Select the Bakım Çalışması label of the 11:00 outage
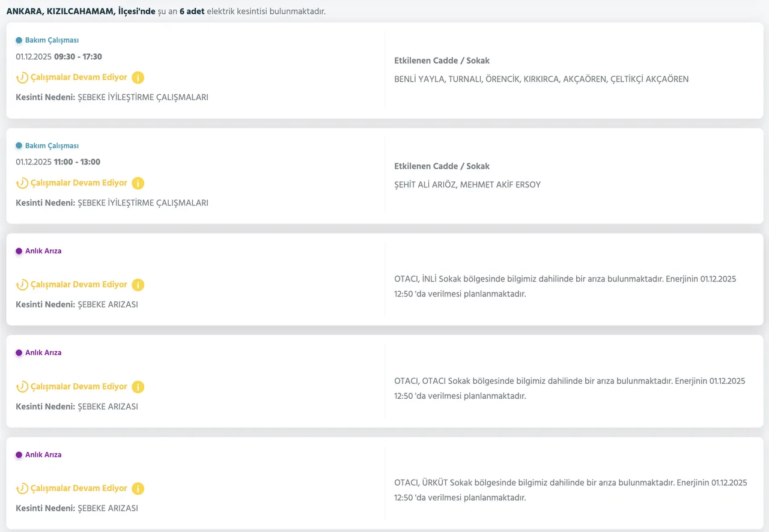Image resolution: width=769 pixels, height=532 pixels. [52, 146]
